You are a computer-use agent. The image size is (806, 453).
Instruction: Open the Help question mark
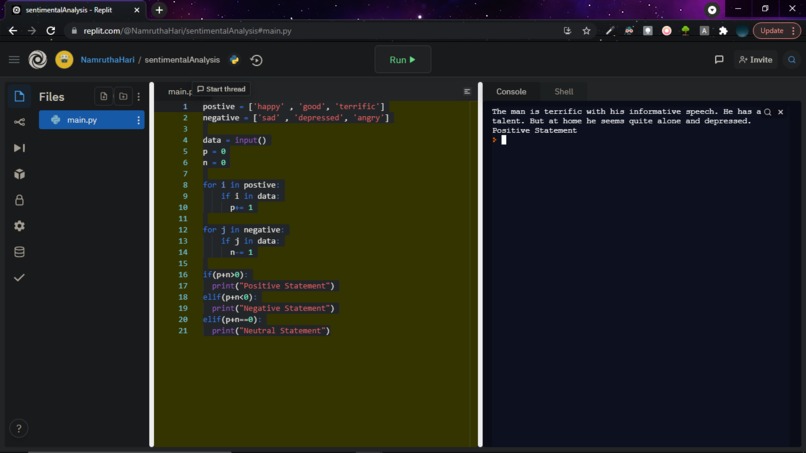click(x=19, y=428)
